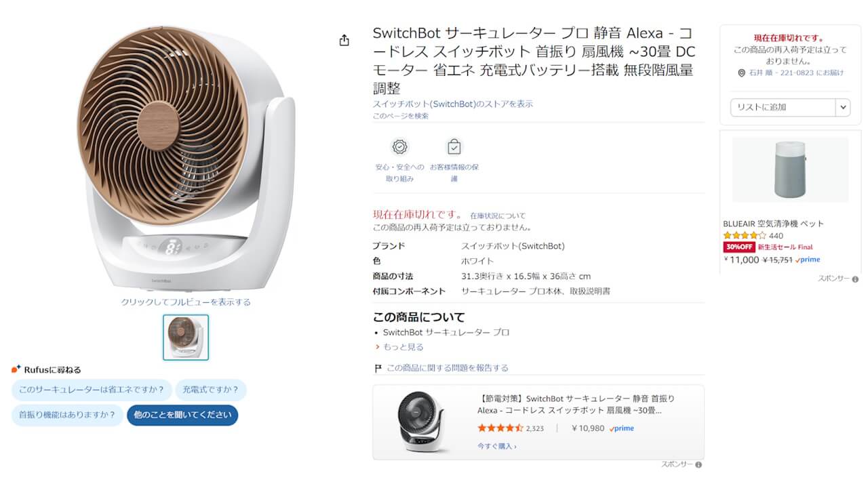The image size is (868, 488).
Task: Click the 他のことを聞いてください Rufus button
Action: coord(182,413)
